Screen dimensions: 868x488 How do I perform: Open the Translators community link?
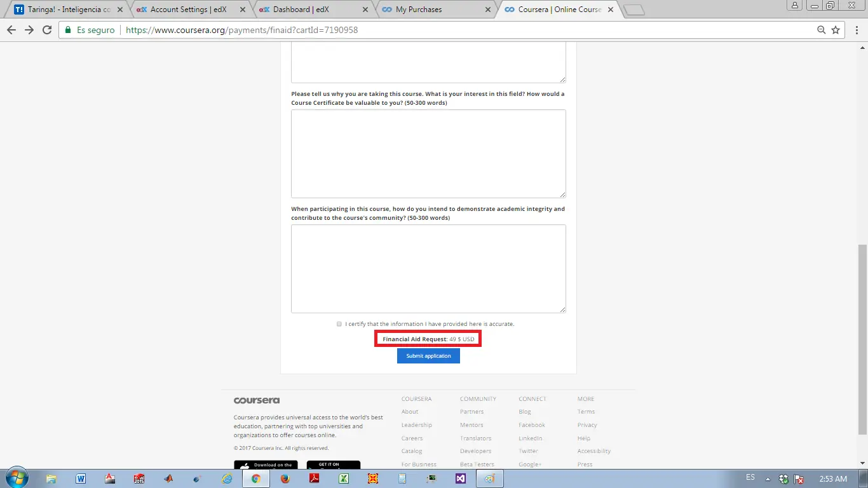(475, 438)
